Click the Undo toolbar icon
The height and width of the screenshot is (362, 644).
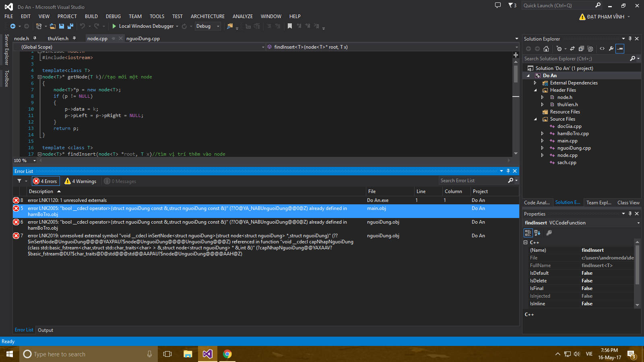(x=83, y=26)
